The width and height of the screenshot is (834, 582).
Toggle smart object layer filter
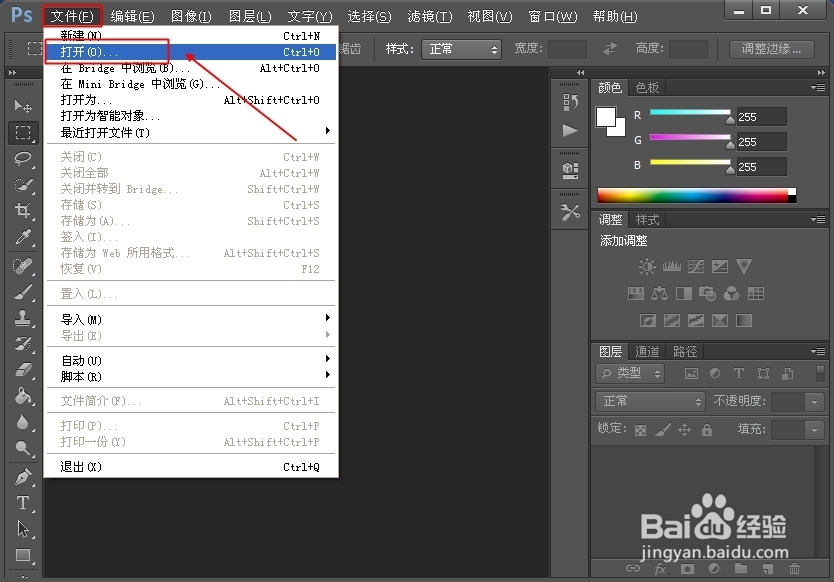pyautogui.click(x=788, y=373)
